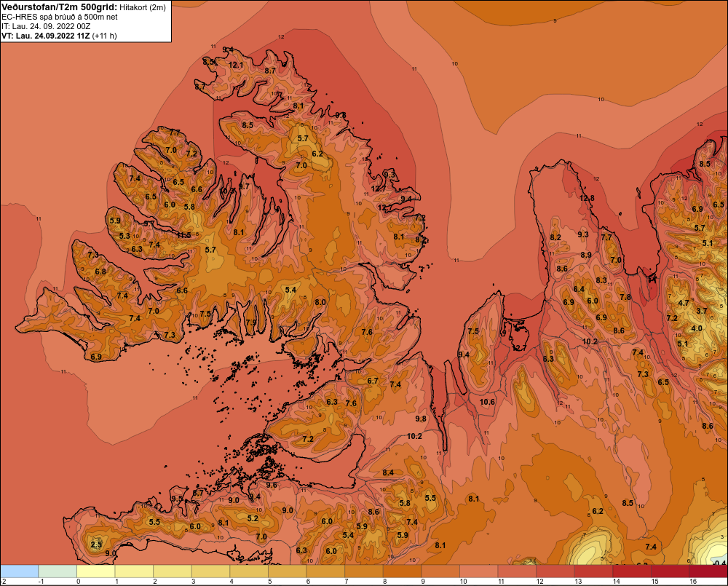Select the legend swatch between 5 and 6
This screenshot has height=586, width=728.
(288, 571)
